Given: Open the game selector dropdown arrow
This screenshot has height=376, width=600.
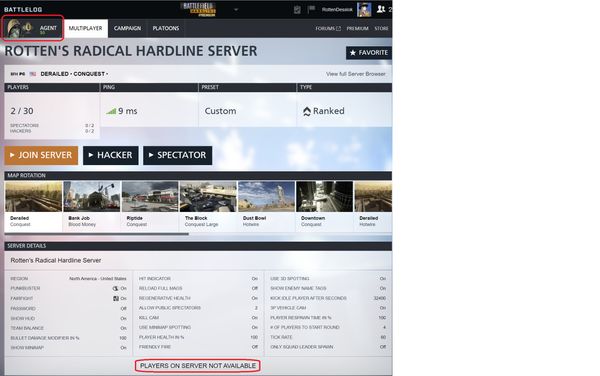Looking at the screenshot, I should 236,10.
